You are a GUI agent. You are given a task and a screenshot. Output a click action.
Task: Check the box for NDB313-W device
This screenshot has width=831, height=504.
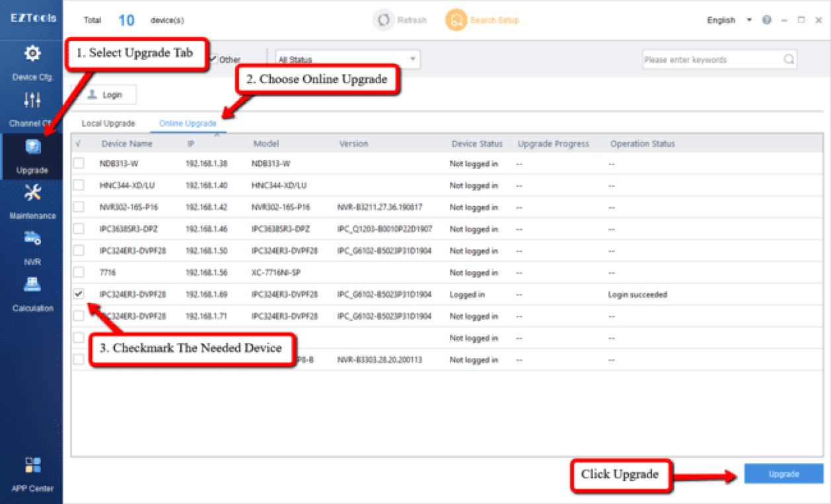coord(79,164)
